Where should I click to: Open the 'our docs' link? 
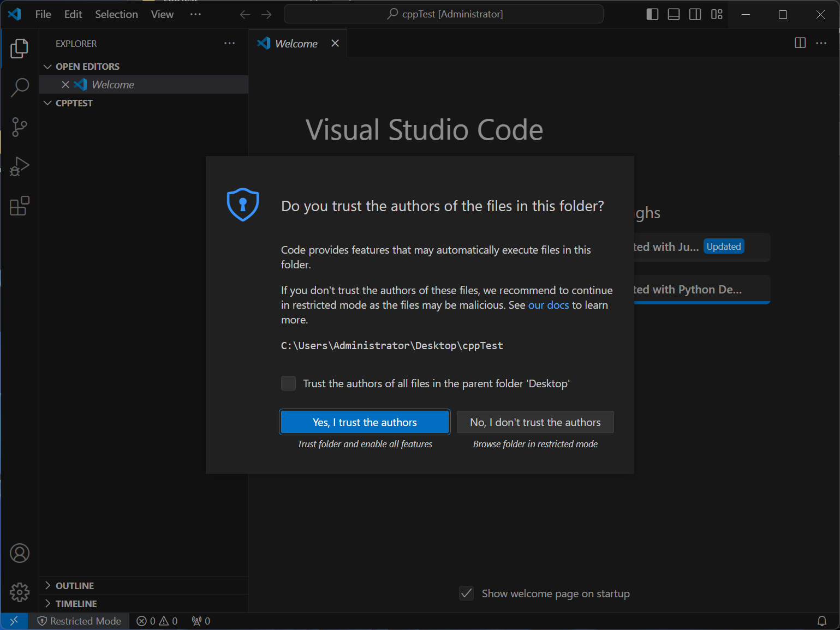[x=549, y=305]
